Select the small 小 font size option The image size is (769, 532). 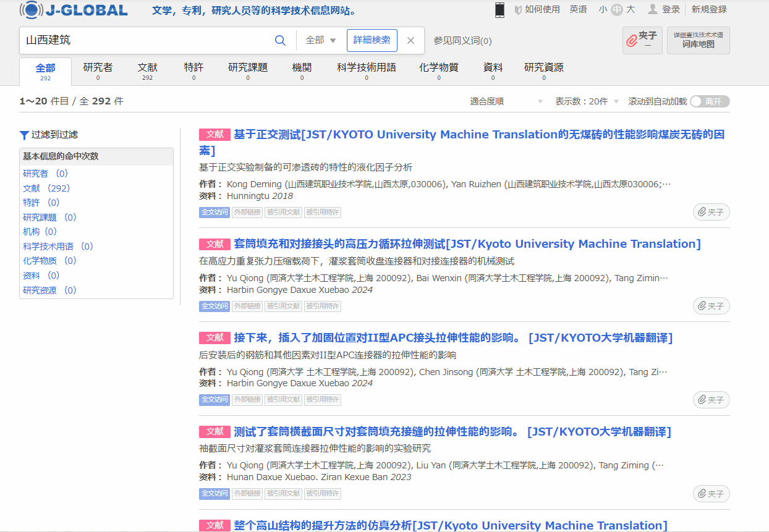point(603,9)
